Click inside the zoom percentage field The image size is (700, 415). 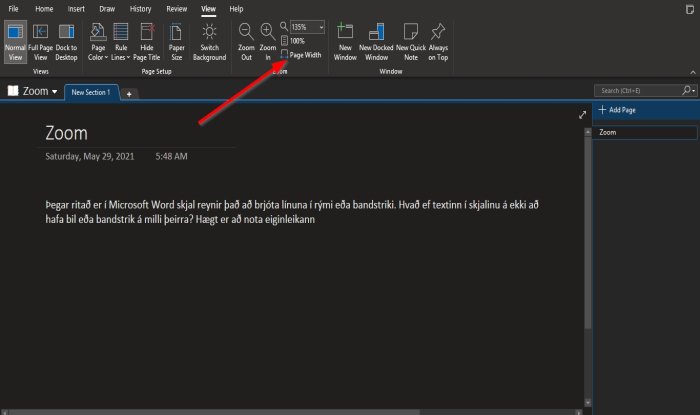[x=304, y=27]
